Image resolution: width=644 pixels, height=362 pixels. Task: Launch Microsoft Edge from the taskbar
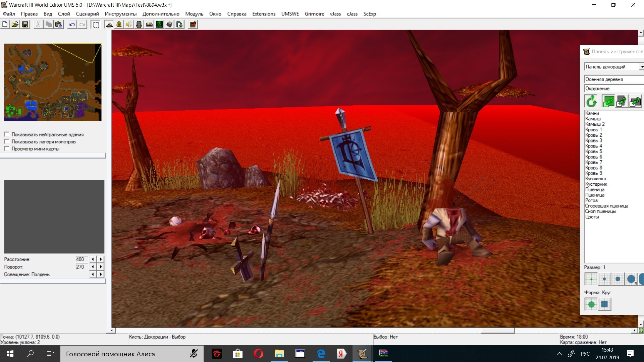(321, 354)
